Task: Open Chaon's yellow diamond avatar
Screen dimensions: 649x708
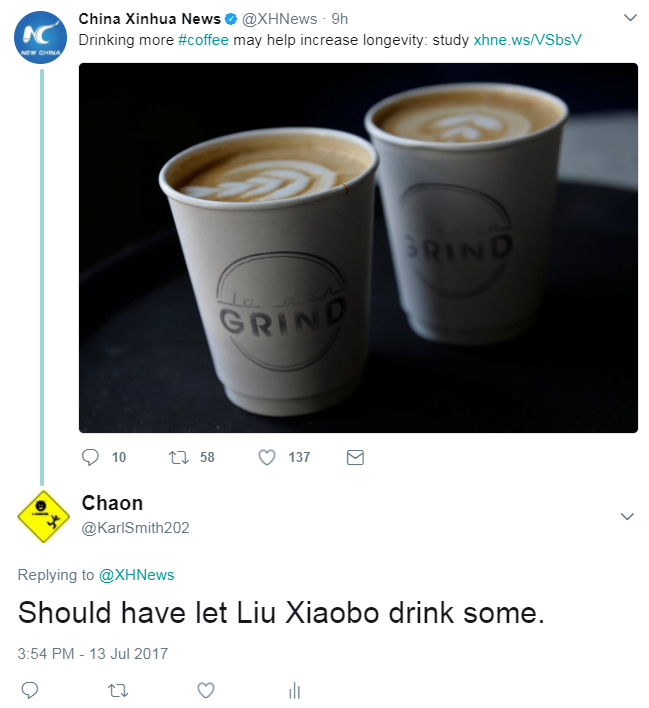Action: pos(43,517)
